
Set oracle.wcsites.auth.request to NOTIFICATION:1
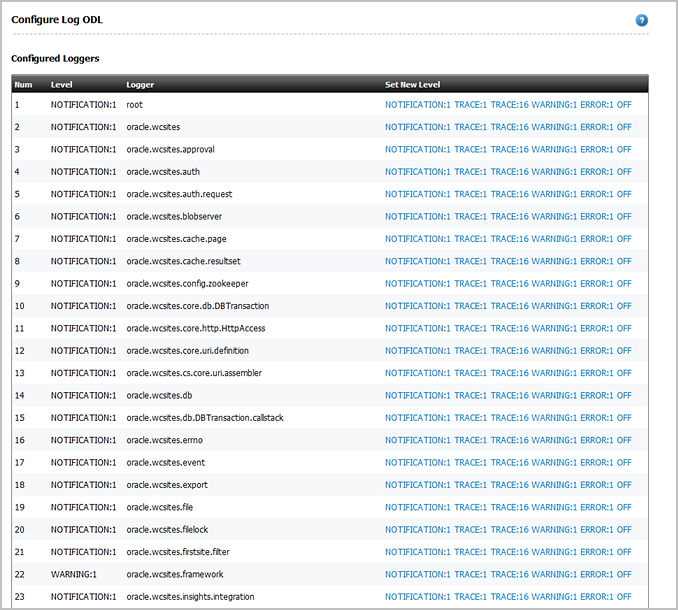(x=418, y=194)
